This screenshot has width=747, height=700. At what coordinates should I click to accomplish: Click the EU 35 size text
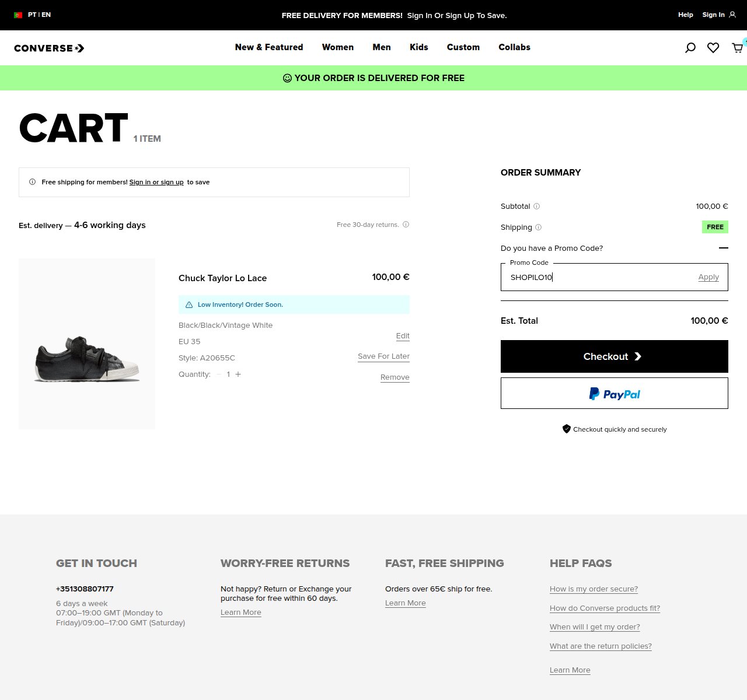click(x=189, y=342)
